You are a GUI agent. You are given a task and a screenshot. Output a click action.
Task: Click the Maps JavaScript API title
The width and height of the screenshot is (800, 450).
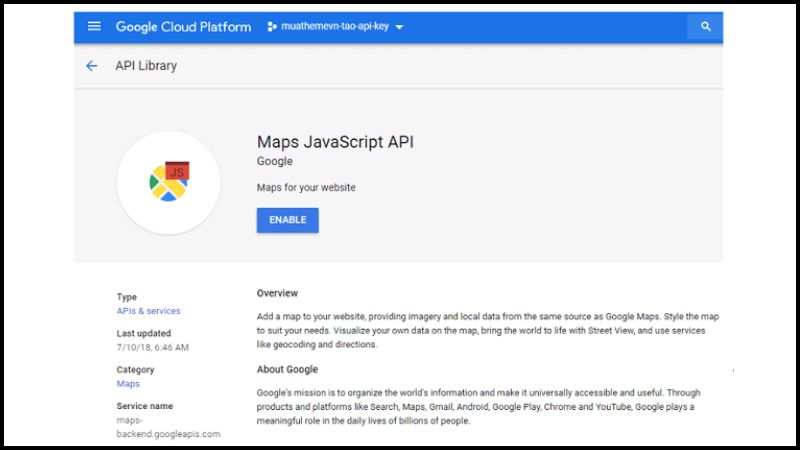pyautogui.click(x=335, y=142)
